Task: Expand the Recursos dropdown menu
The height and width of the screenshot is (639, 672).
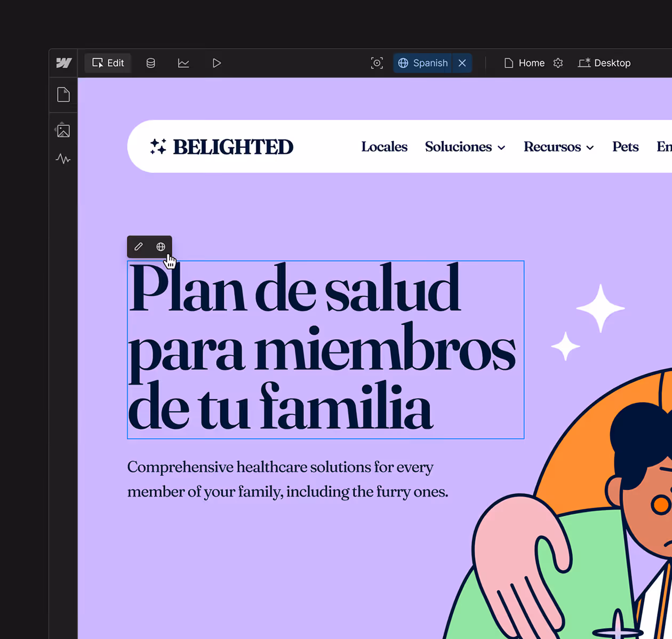Action: [590, 148]
